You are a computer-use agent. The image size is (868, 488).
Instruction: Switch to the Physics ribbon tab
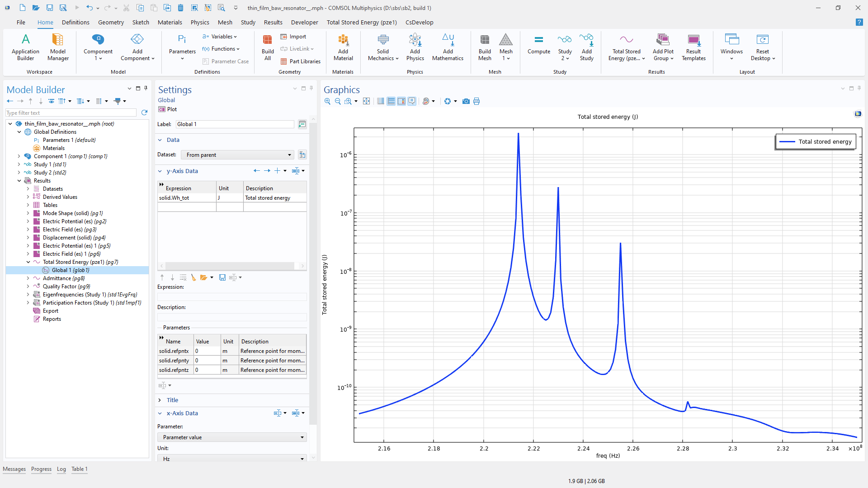199,22
